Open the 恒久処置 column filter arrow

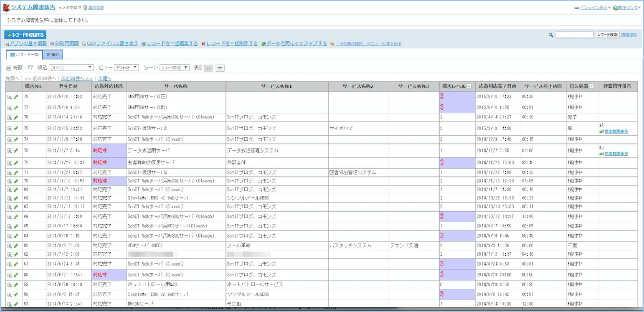point(592,86)
